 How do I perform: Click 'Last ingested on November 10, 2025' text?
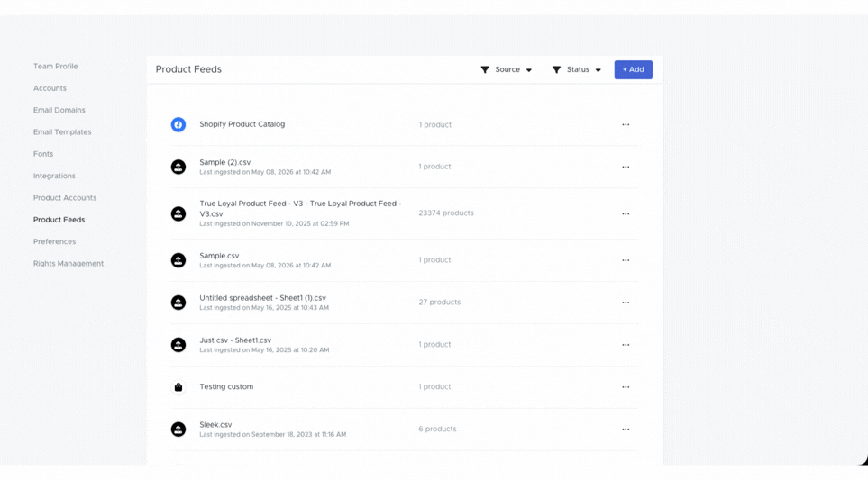pos(274,224)
